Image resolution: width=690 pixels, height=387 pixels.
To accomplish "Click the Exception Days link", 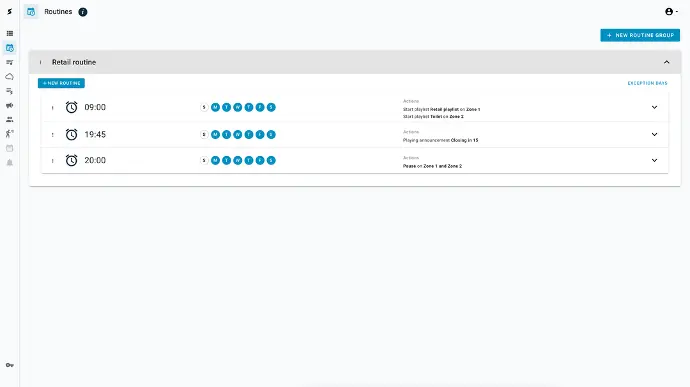I will point(647,83).
